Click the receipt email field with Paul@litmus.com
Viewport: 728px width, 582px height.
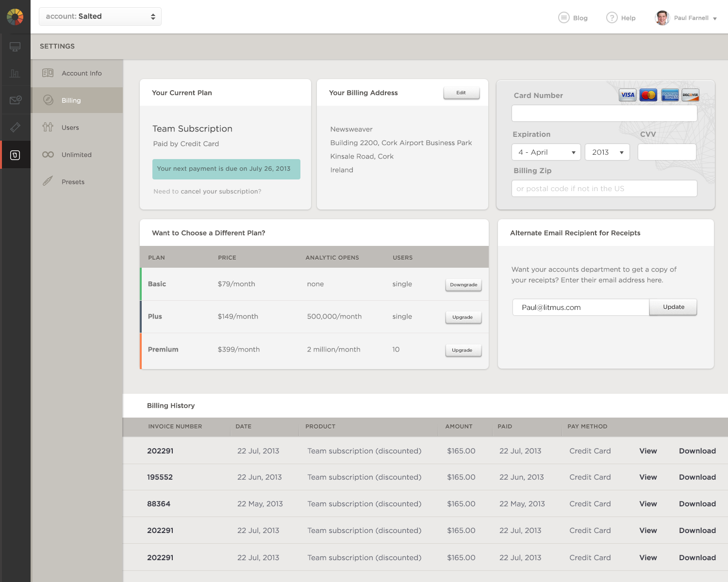580,307
